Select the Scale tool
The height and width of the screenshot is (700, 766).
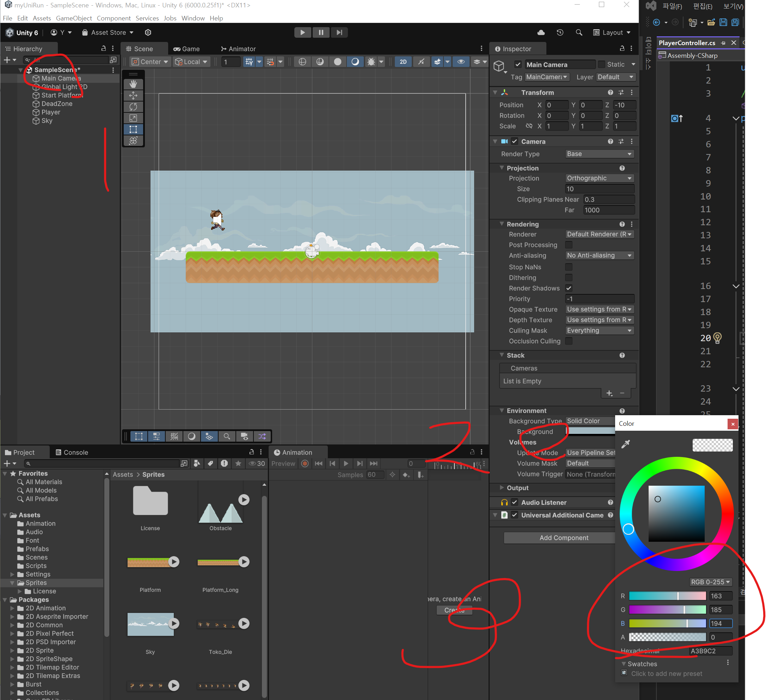(133, 118)
